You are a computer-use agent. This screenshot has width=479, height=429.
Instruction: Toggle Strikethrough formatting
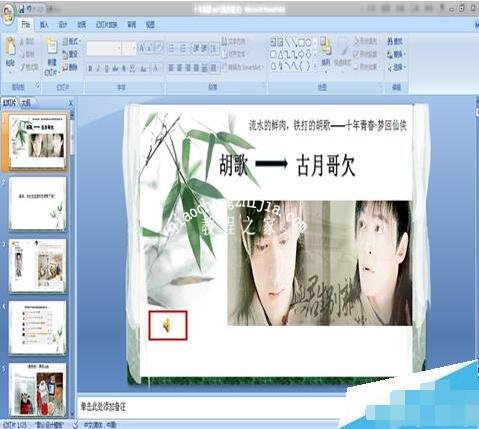coord(115,69)
